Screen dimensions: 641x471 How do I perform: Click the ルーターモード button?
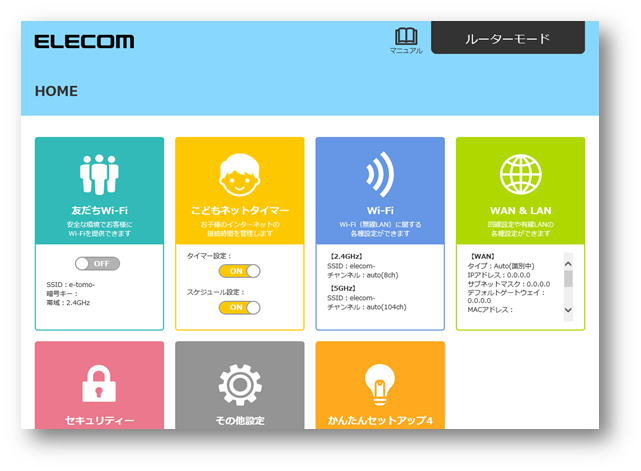coord(508,38)
